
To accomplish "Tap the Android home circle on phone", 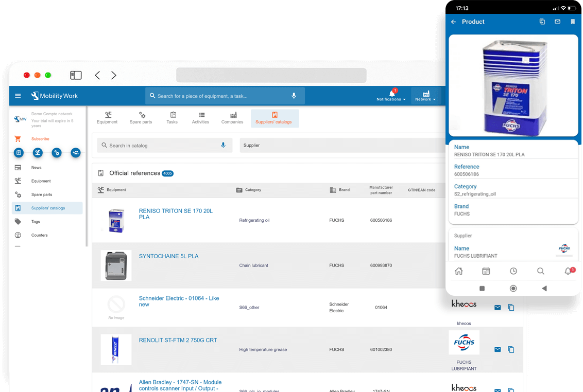I will (x=513, y=288).
